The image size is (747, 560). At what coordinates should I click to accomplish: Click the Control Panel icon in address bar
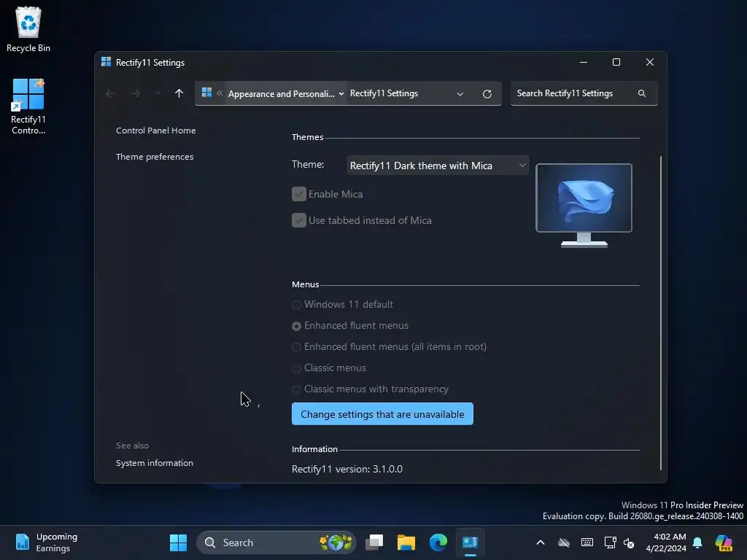206,93
